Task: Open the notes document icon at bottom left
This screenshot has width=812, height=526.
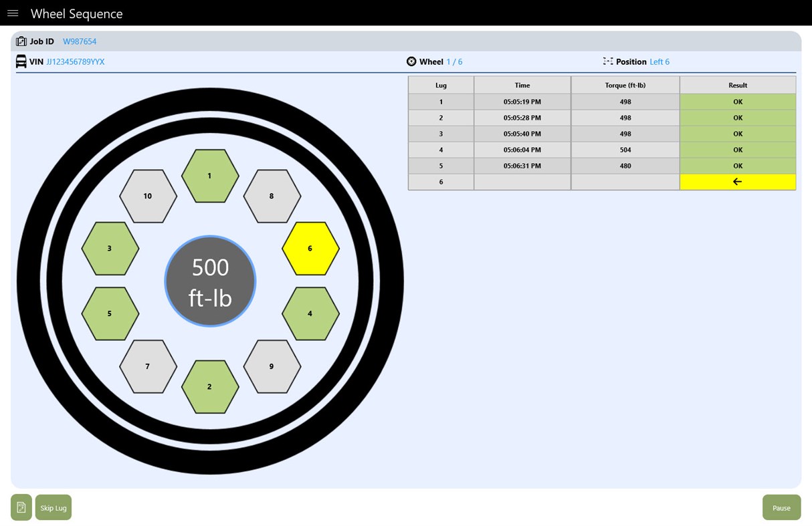Action: (21, 507)
